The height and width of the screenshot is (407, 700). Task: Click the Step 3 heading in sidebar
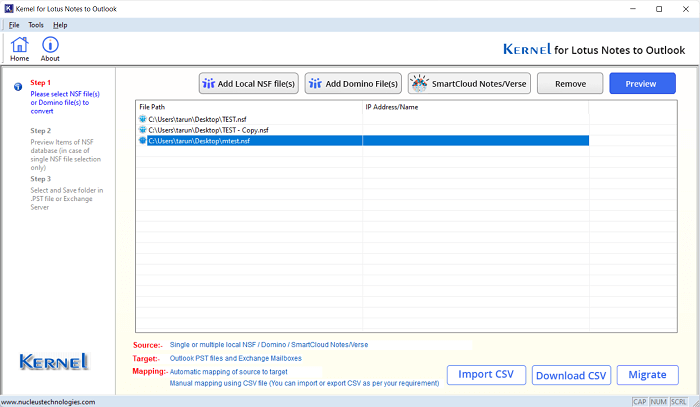pos(41,179)
